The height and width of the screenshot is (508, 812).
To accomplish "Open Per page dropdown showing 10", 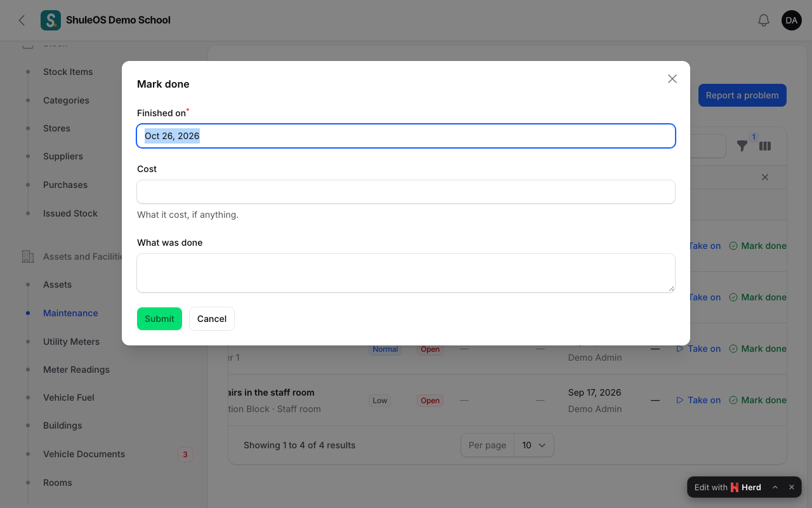I will tap(534, 445).
